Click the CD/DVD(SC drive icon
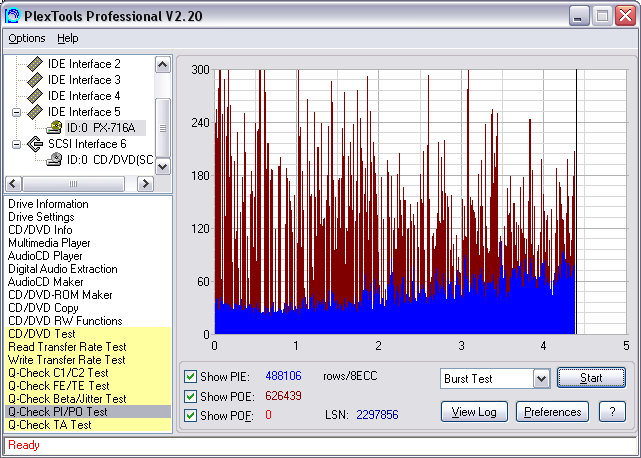The width and height of the screenshot is (641, 458). [x=54, y=159]
